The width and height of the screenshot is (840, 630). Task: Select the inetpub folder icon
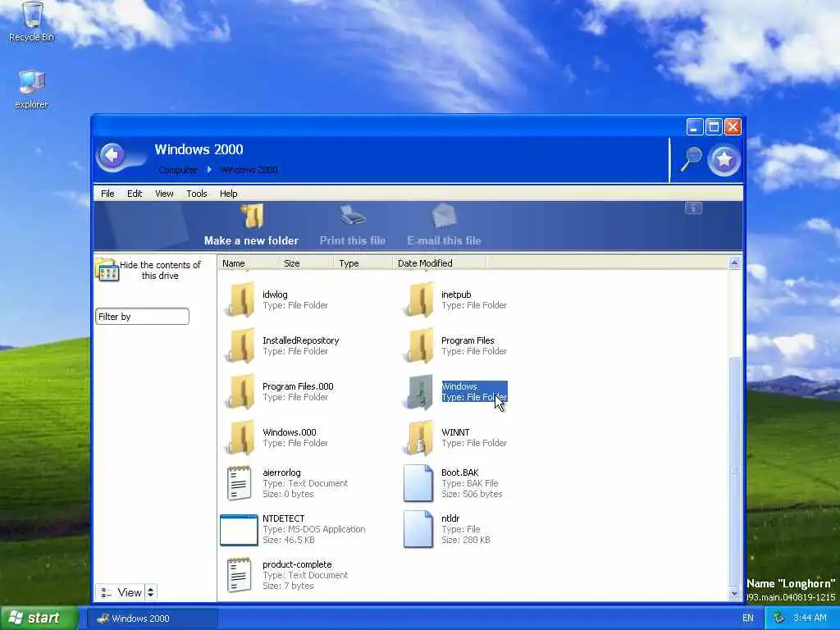(x=419, y=300)
